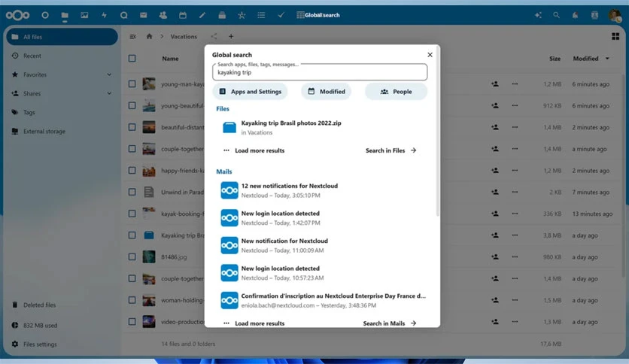Screen dimensions: 629x364
Task: Open the Tasks checkmark icon in top bar
Action: [281, 15]
